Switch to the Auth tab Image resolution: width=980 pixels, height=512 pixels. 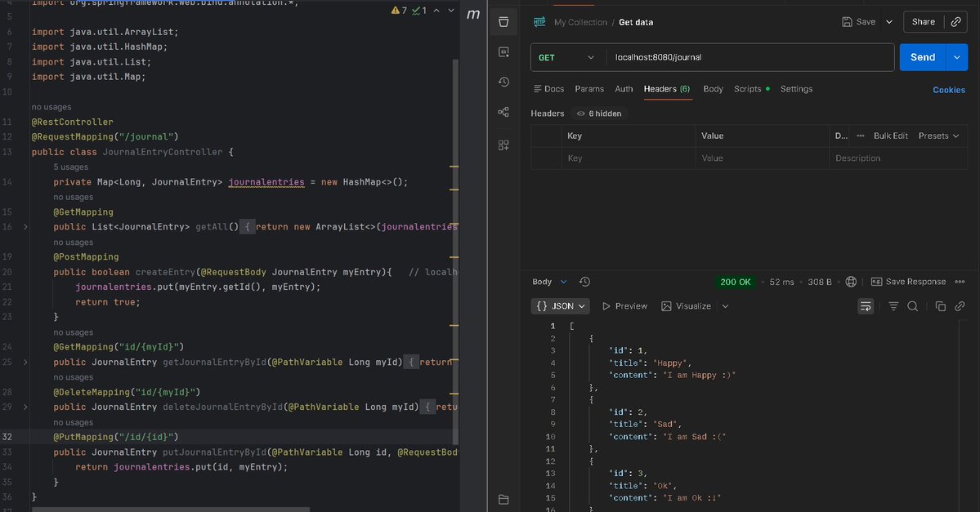624,89
